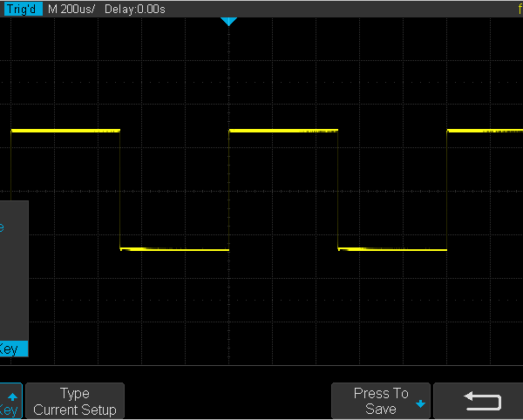Click the yellow 'f' frequency indicator at top right
Image resolution: width=523 pixels, height=420 pixels.
[519, 9]
